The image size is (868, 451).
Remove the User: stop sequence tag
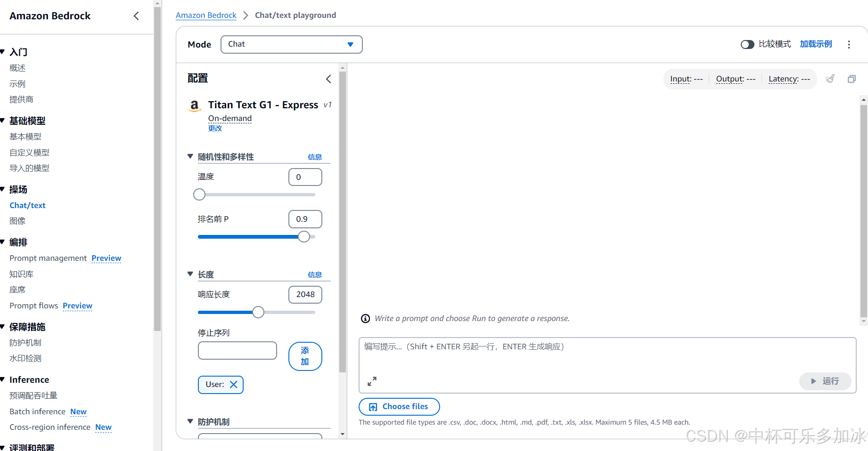point(233,384)
